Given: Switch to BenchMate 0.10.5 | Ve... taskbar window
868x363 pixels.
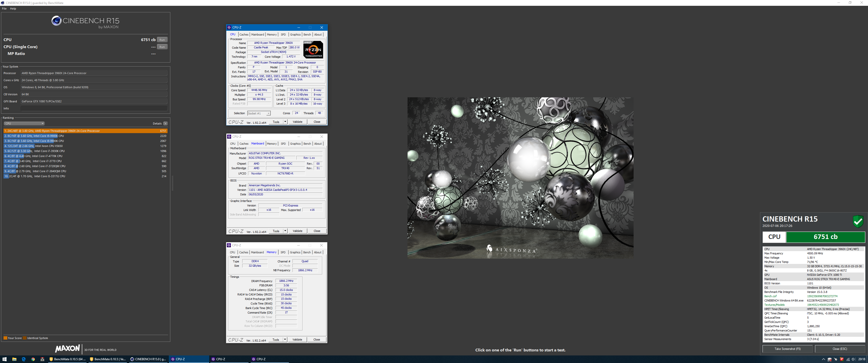Looking at the screenshot, I should coord(108,359).
